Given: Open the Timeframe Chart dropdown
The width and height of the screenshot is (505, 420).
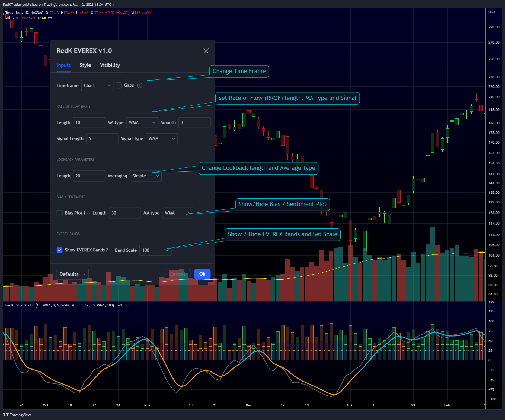Looking at the screenshot, I should [x=97, y=86].
